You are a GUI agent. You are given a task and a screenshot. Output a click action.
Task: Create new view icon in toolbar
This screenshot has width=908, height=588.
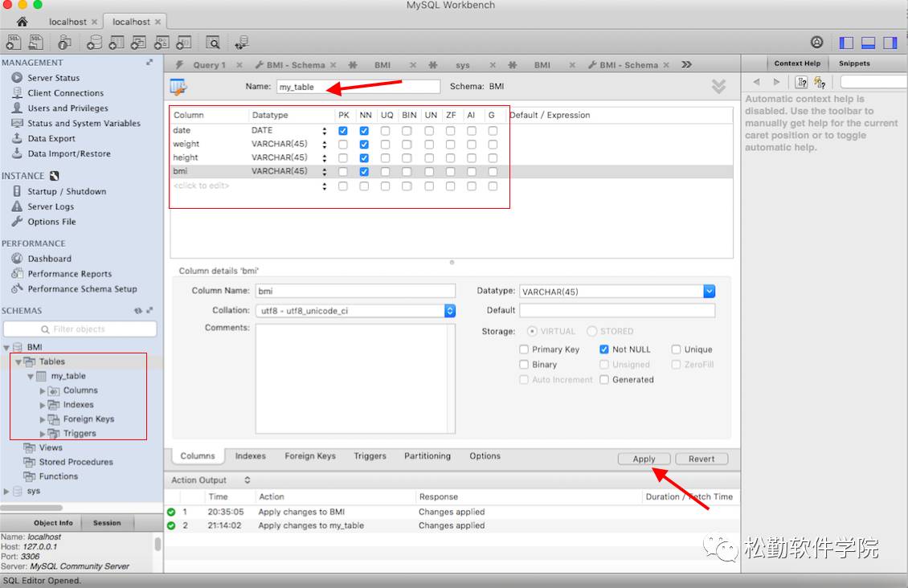(x=139, y=43)
